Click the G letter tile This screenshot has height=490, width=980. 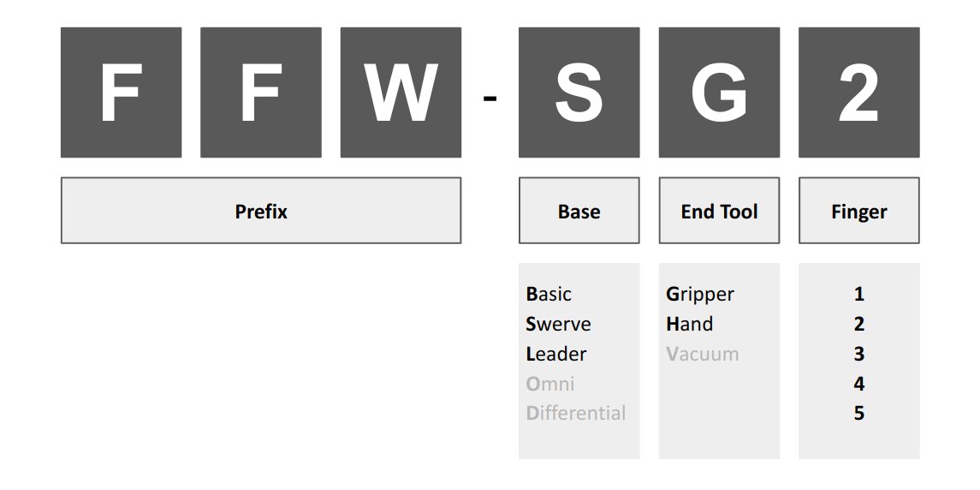pyautogui.click(x=719, y=93)
